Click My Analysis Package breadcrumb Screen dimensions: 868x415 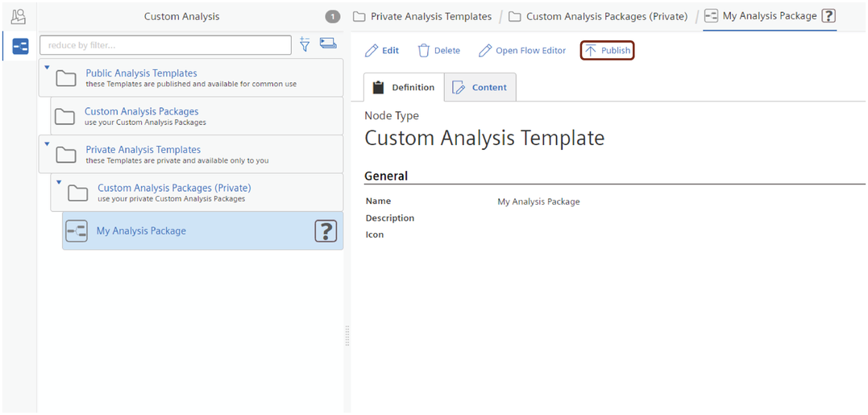pyautogui.click(x=770, y=17)
